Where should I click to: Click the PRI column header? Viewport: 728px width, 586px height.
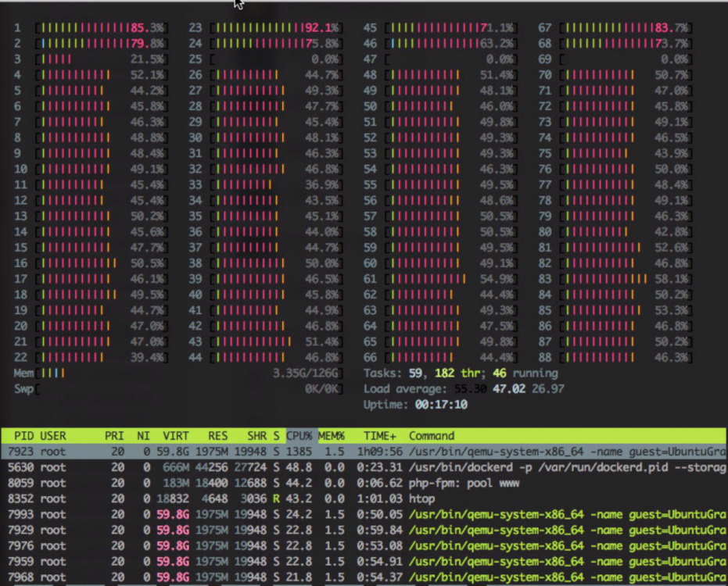point(114,436)
